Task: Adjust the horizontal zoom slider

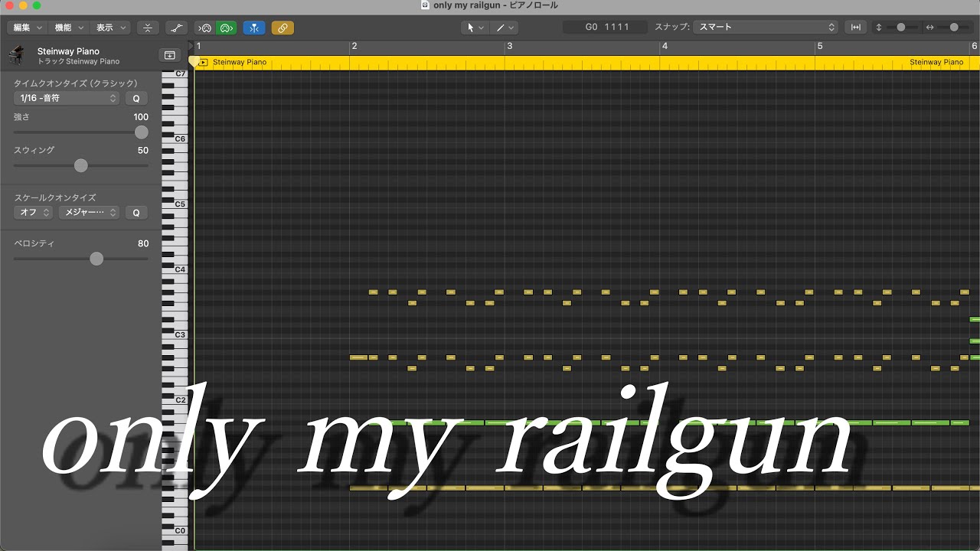Action: click(x=954, y=27)
